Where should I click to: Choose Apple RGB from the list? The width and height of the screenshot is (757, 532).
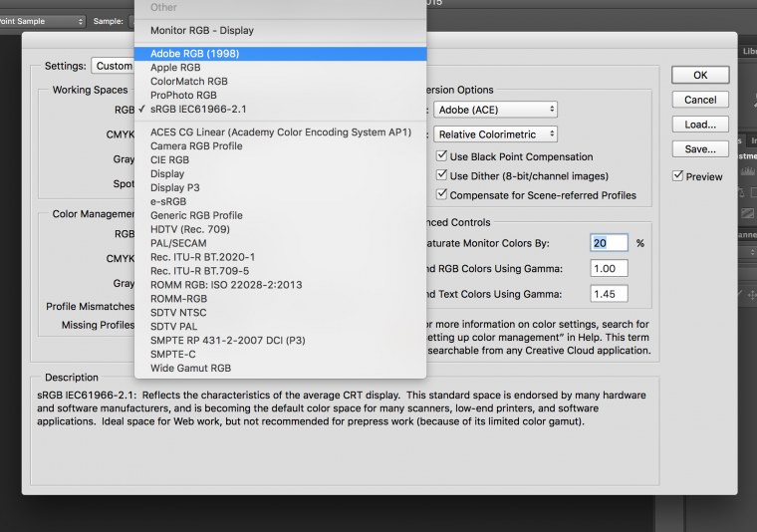pyautogui.click(x=281, y=68)
